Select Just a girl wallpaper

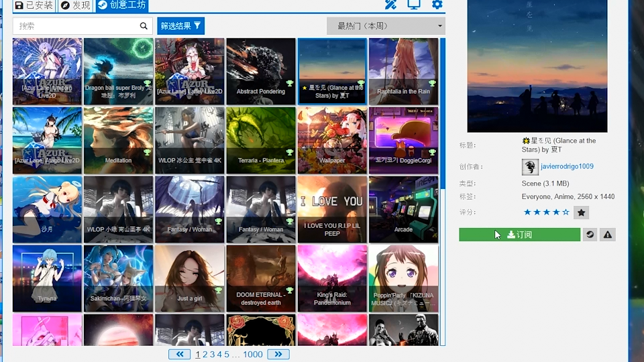click(189, 278)
